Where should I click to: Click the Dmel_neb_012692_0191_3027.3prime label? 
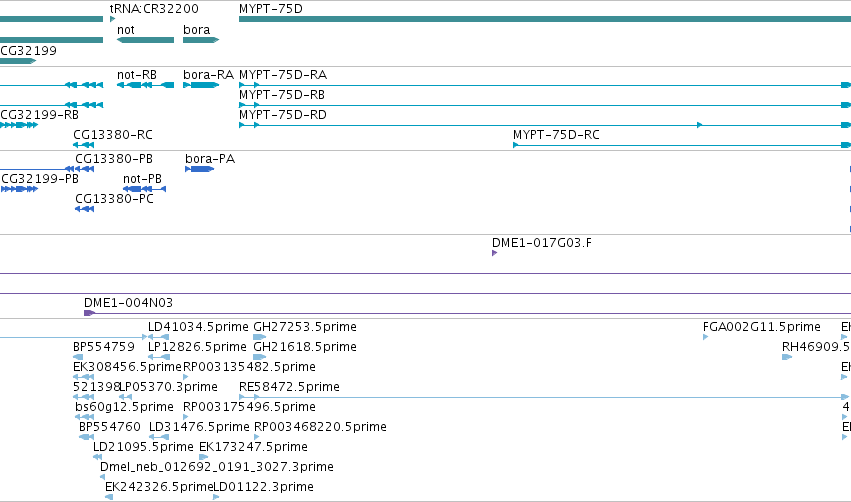[217, 467]
